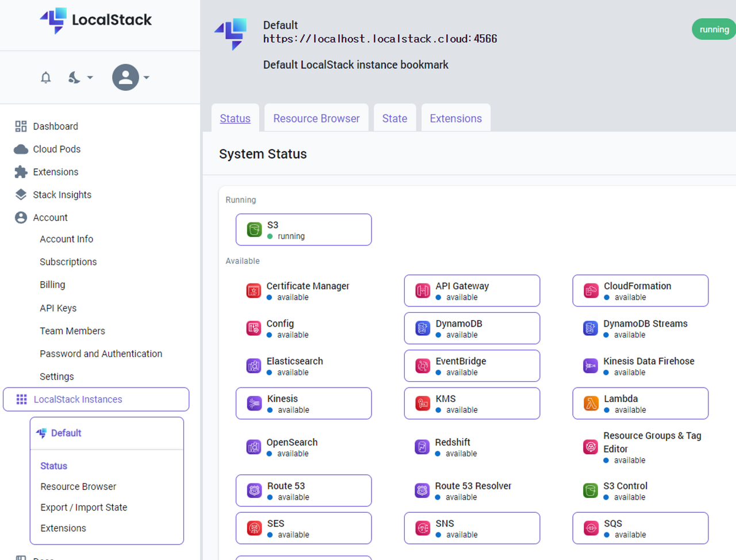Open API Keys page
The height and width of the screenshot is (560, 736).
click(x=58, y=308)
